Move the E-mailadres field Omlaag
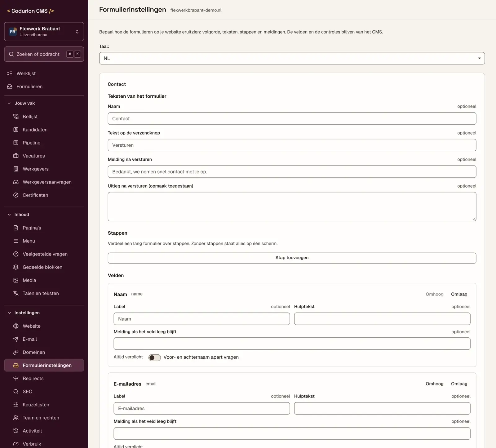The height and width of the screenshot is (448, 496). point(459,384)
